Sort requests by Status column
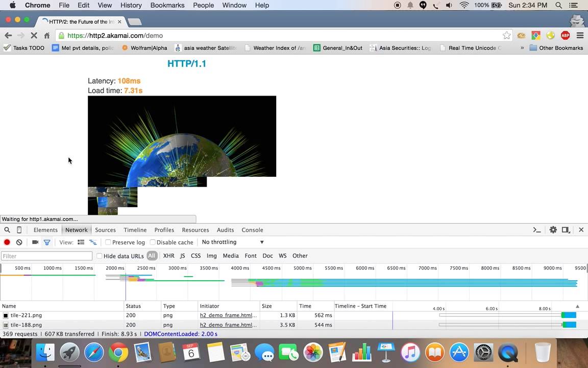Viewport: 588px width, 368px height. pyautogui.click(x=142, y=306)
